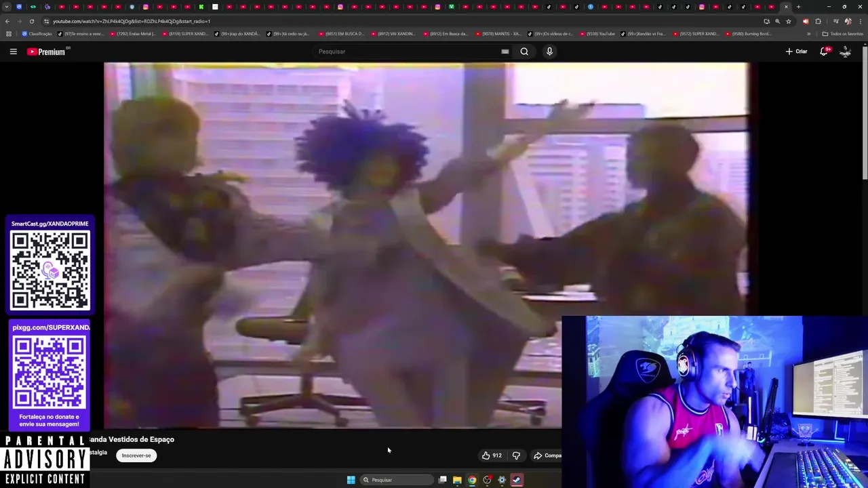This screenshot has width=868, height=488.
Task: Open the '(8912) VAI XANDIN' bookmark
Action: 394,34
